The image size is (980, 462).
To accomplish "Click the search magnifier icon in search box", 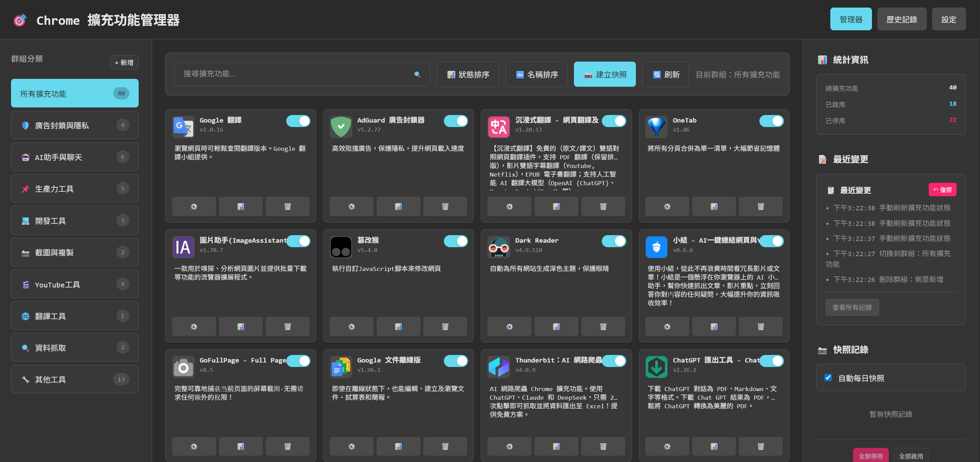I will tap(417, 74).
